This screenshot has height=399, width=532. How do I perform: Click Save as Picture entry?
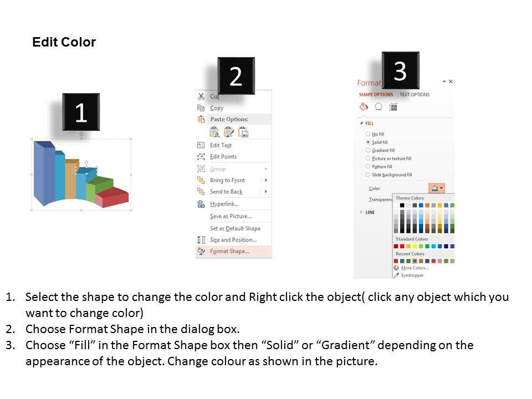click(x=231, y=216)
